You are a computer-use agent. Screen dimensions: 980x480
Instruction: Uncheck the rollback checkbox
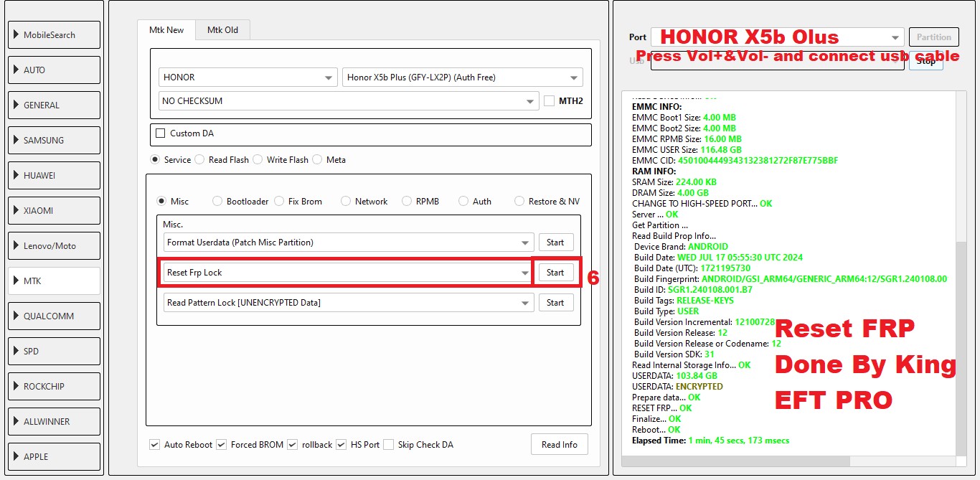292,445
